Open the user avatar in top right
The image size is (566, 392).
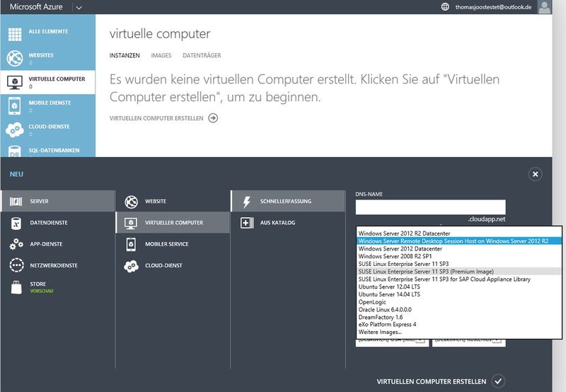click(x=544, y=7)
